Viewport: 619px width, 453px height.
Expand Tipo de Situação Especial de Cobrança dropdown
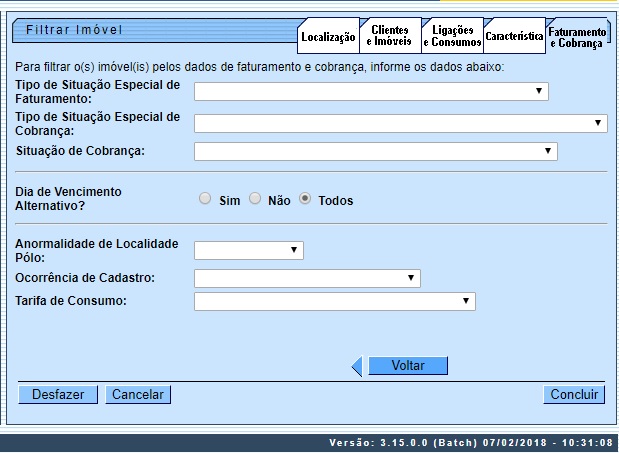point(400,124)
